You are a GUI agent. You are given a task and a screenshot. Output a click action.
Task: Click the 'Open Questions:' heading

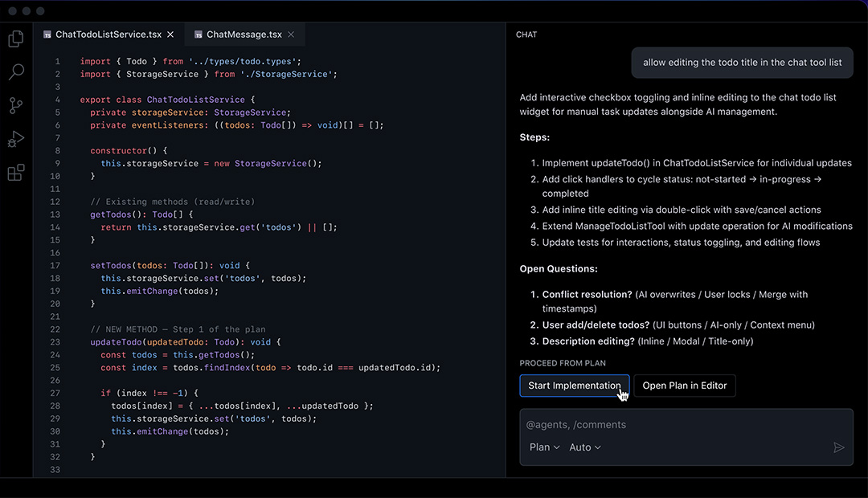coord(559,269)
